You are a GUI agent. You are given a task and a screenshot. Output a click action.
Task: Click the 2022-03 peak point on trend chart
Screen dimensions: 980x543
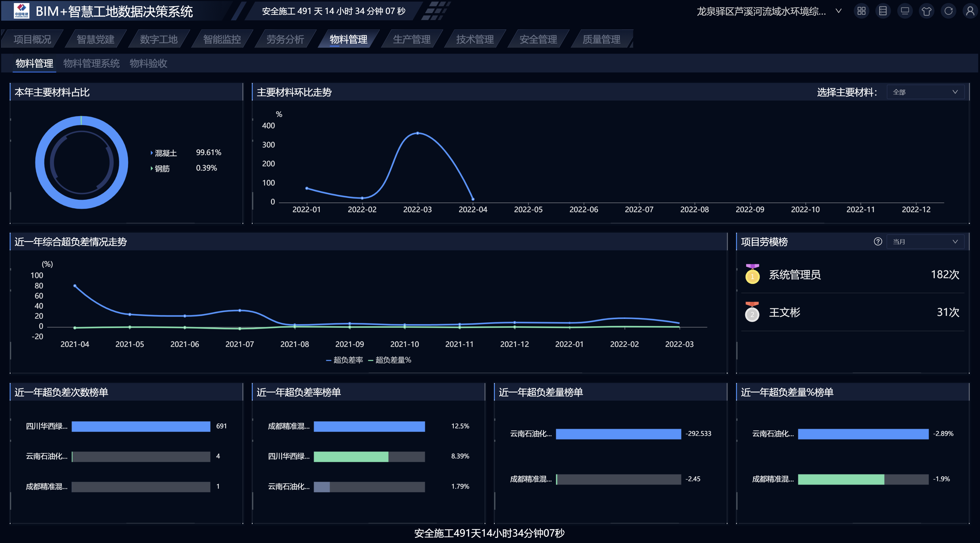pos(417,133)
